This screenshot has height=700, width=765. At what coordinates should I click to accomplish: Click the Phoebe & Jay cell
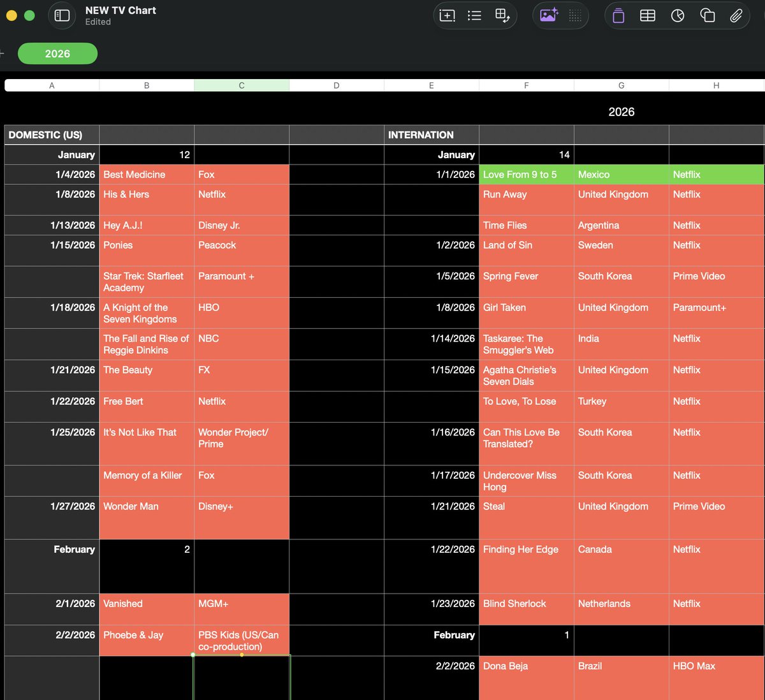[147, 640]
